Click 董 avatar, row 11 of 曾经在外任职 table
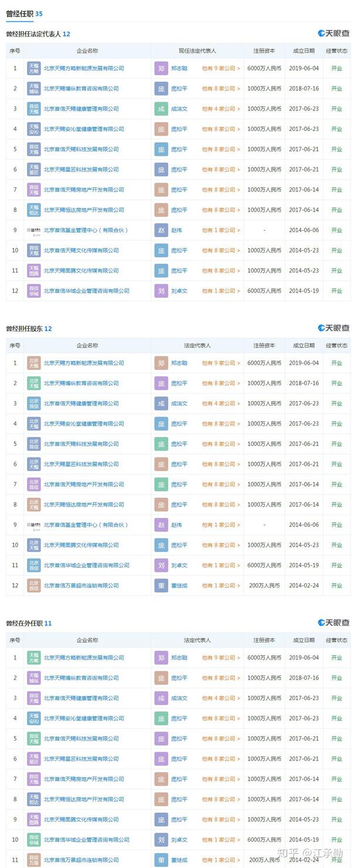Viewport: 352px width, 868px height. [x=161, y=860]
